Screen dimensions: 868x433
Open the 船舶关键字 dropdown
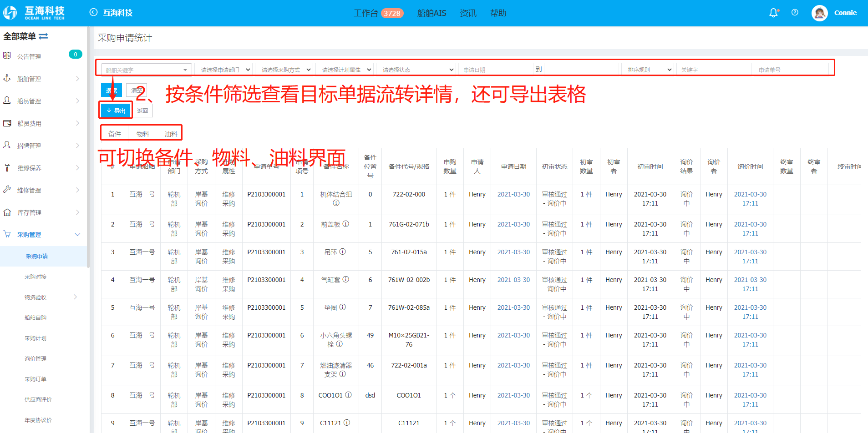[146, 70]
